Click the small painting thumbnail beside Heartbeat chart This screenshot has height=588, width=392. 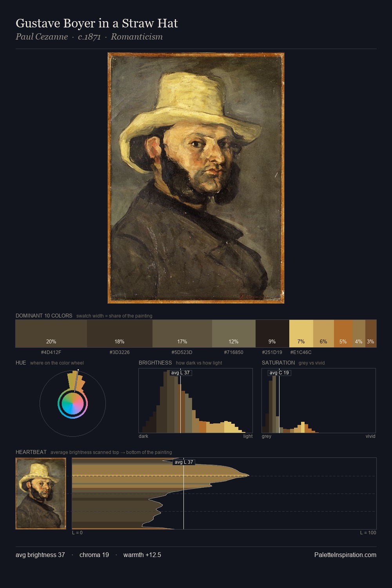(41, 494)
